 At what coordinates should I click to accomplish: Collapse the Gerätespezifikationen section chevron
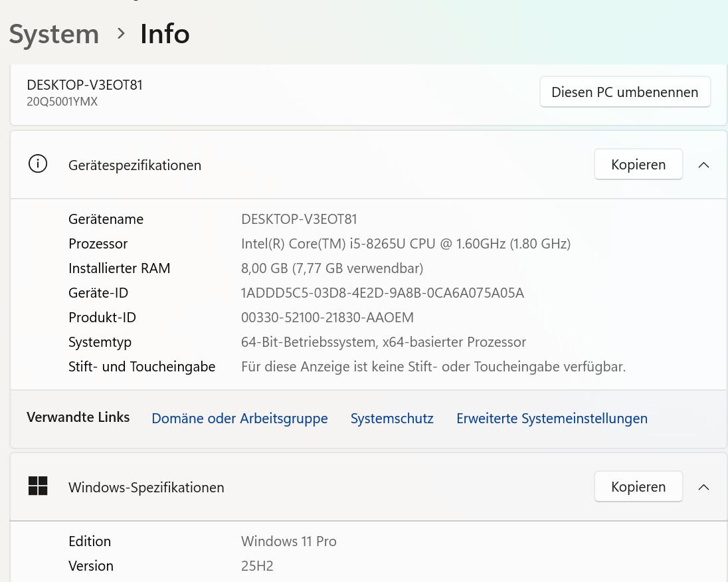[x=704, y=165]
